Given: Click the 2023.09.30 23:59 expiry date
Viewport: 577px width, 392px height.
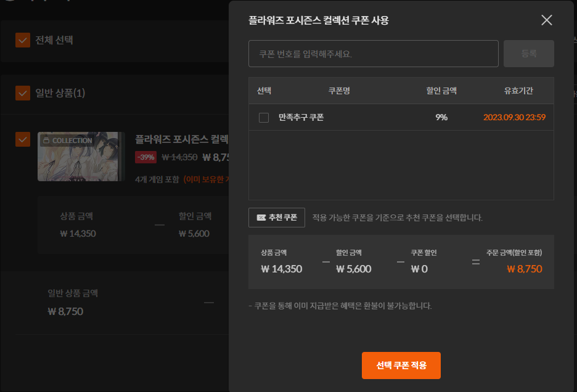Looking at the screenshot, I should pos(514,118).
